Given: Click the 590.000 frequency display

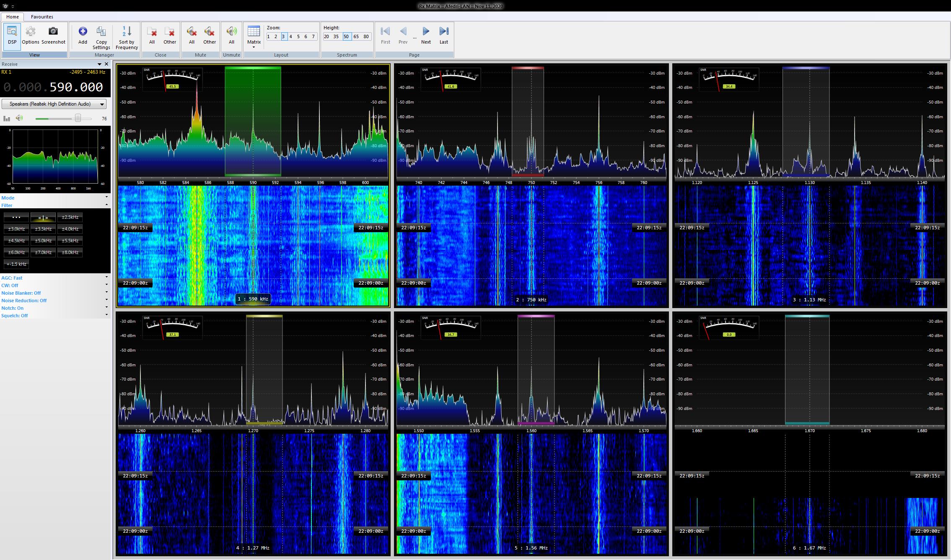Looking at the screenshot, I should 76,87.
